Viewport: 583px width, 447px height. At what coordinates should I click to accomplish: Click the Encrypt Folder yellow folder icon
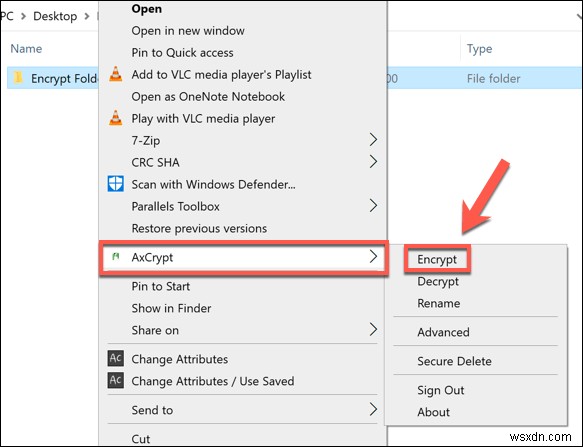pyautogui.click(x=18, y=78)
